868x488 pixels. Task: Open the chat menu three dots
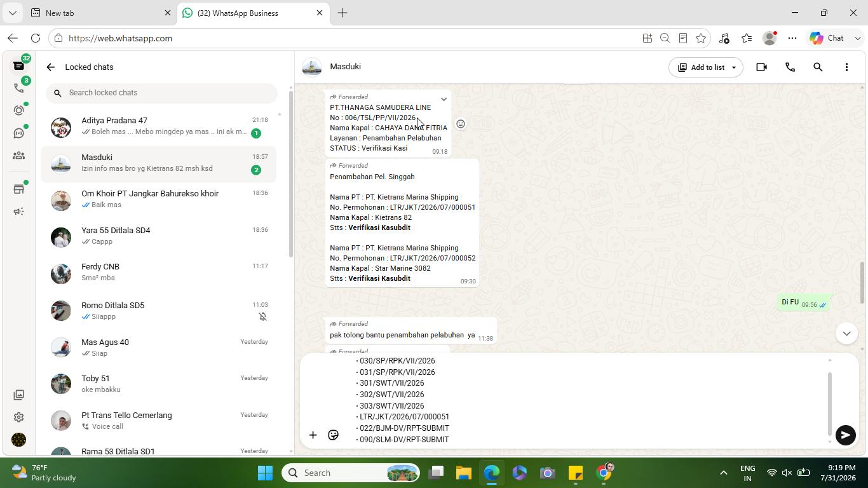tap(846, 67)
